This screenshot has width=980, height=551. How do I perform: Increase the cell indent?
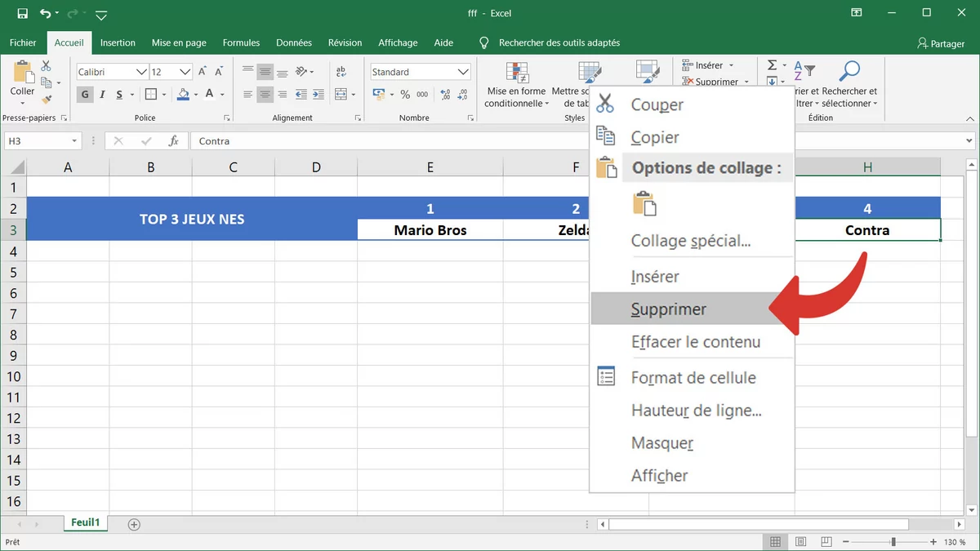[317, 95]
